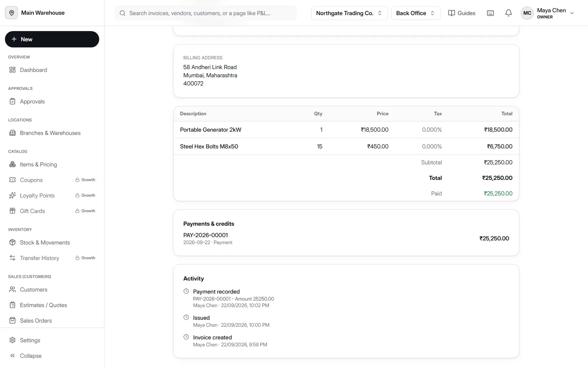This screenshot has height=368, width=588.
Task: Go to Approvals page
Action: pyautogui.click(x=52, y=101)
